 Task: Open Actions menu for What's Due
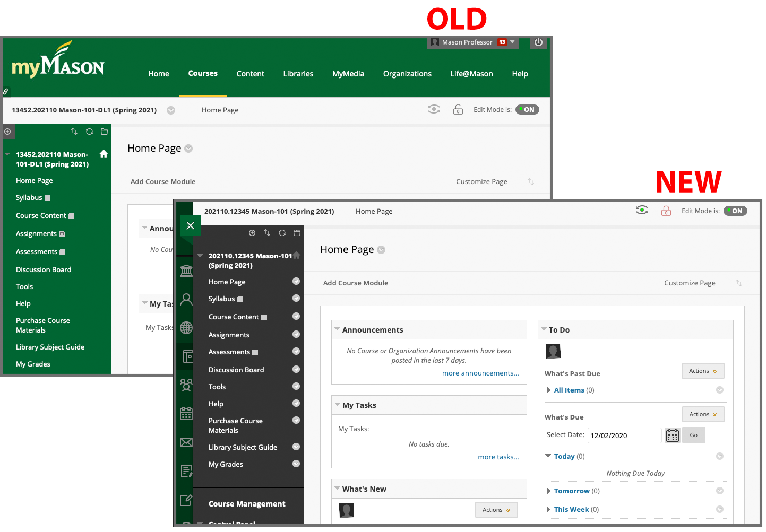(x=703, y=414)
